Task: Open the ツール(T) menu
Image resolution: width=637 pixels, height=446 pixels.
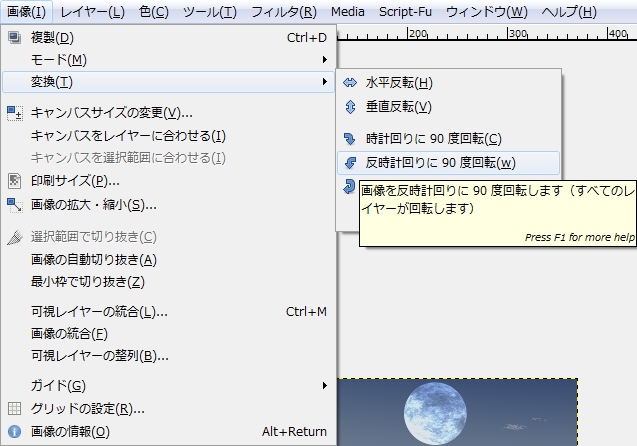Action: click(x=210, y=12)
